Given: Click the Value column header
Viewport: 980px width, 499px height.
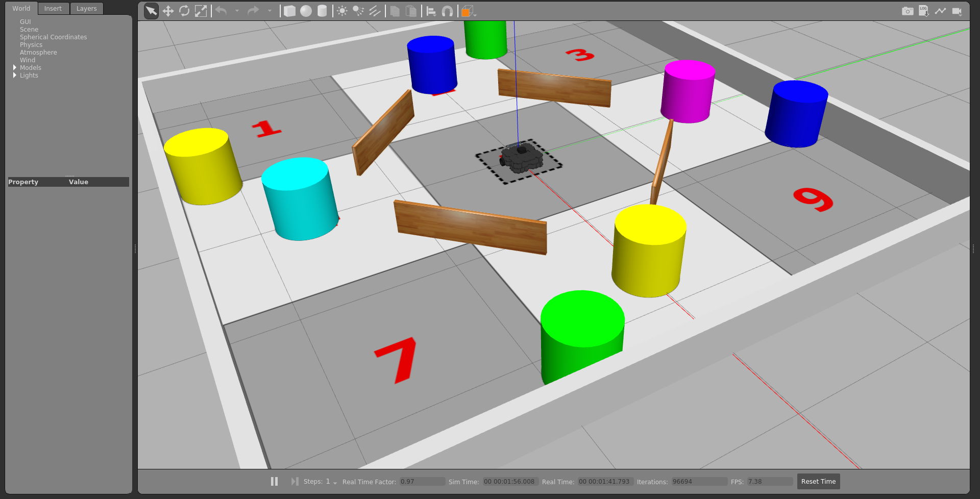Looking at the screenshot, I should 79,182.
